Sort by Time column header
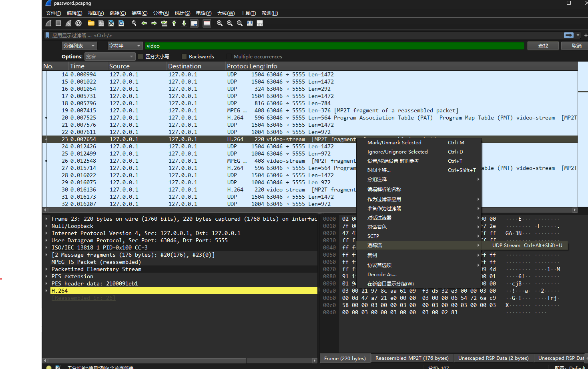 click(x=88, y=66)
